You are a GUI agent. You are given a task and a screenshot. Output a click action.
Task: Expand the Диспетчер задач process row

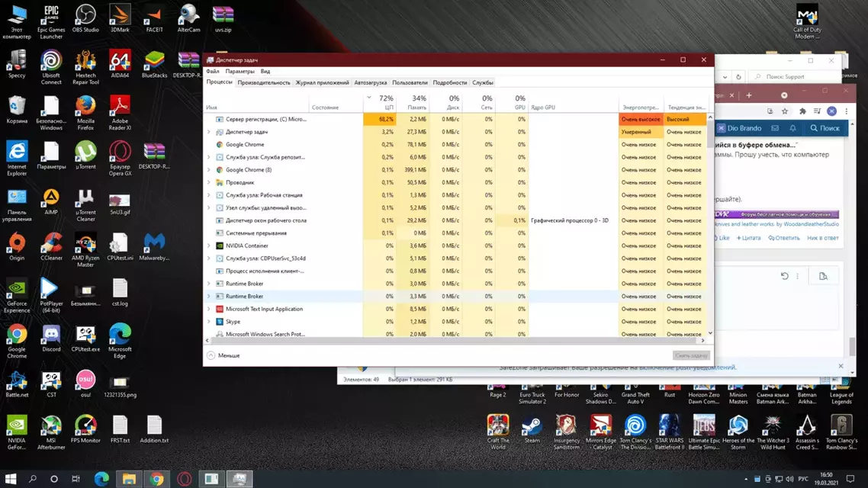pos(209,132)
